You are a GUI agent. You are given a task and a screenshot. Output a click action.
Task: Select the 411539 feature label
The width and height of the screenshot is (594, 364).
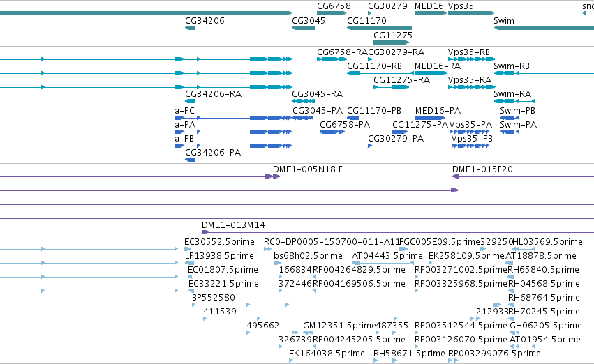tap(220, 312)
